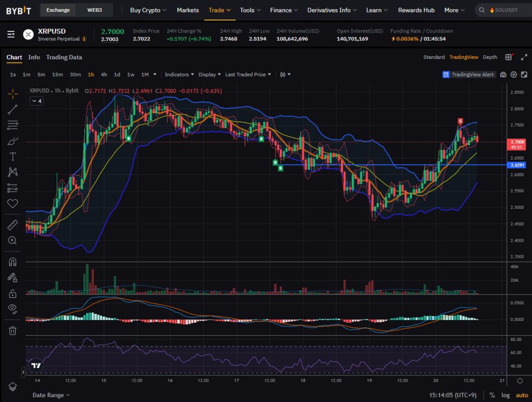Select the brush drawing tool

pos(13,141)
